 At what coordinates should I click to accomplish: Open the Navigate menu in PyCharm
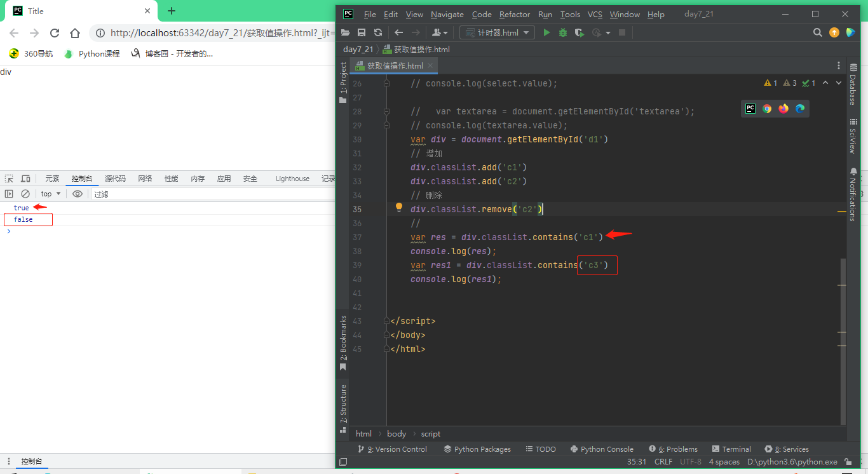(x=447, y=14)
